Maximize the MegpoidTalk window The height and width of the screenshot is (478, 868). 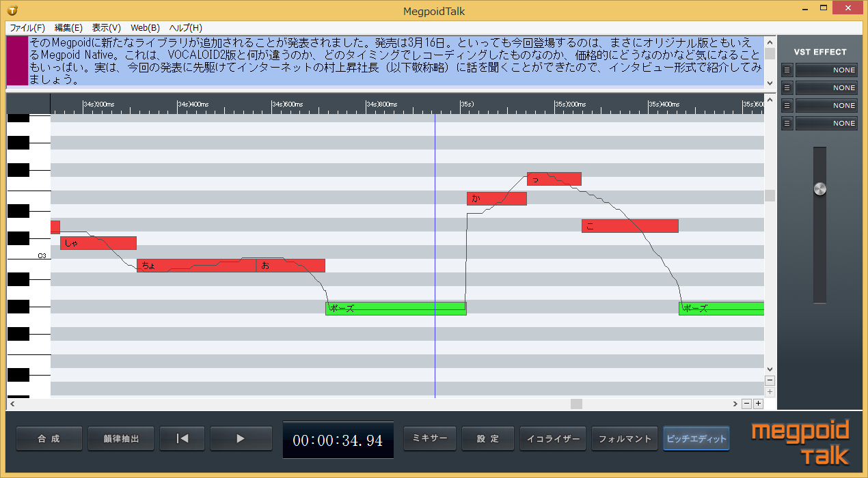824,9
